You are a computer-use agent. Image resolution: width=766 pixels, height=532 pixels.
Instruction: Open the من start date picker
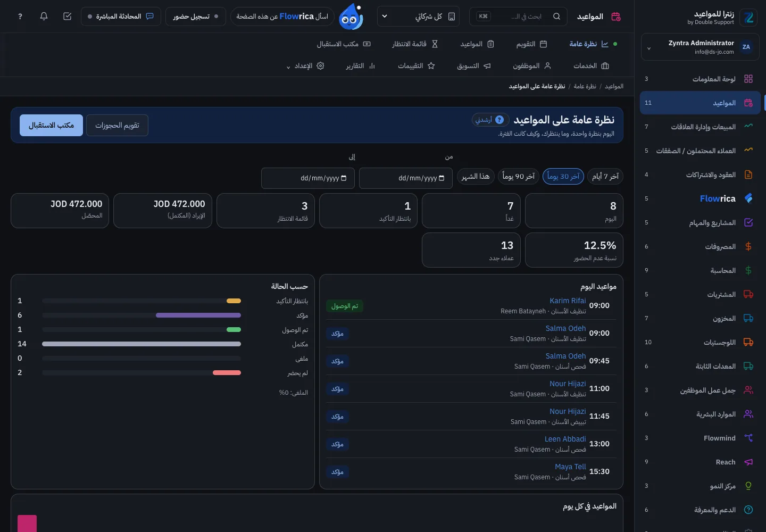[x=406, y=178]
